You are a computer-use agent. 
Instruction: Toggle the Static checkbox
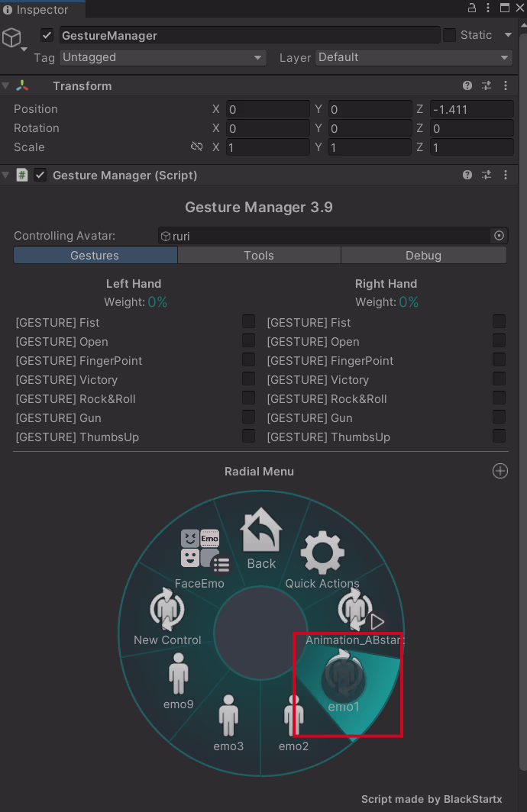450,34
